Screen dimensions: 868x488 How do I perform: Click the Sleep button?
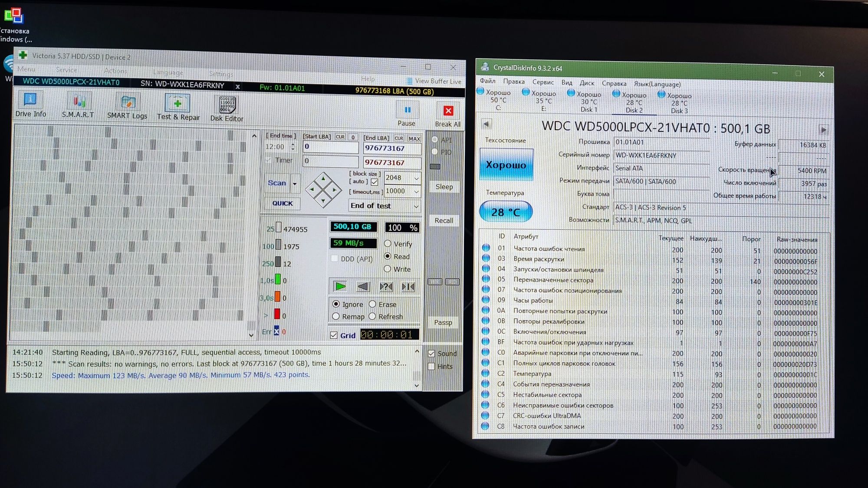pos(444,187)
